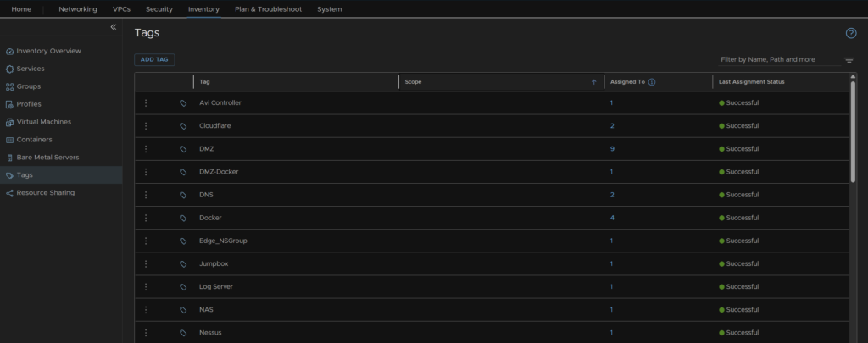
Task: Open Virtual Machines in the sidebar
Action: click(43, 122)
